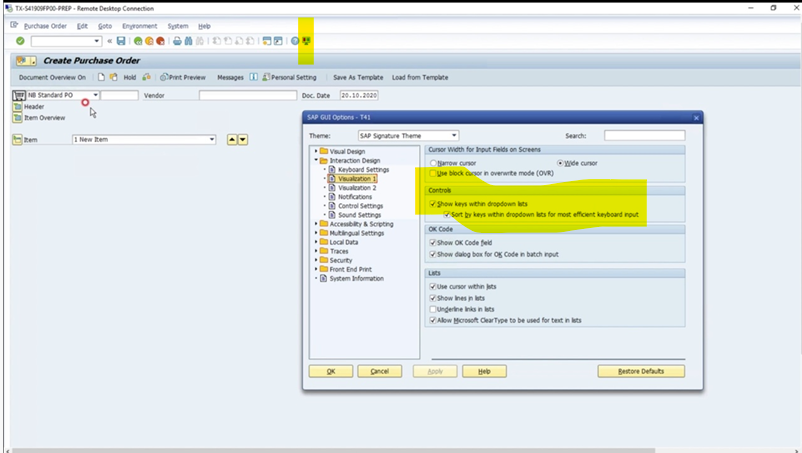Viewport: 802px width, 453px height.
Task: Toggle Use cursor within lists
Action: click(x=433, y=286)
